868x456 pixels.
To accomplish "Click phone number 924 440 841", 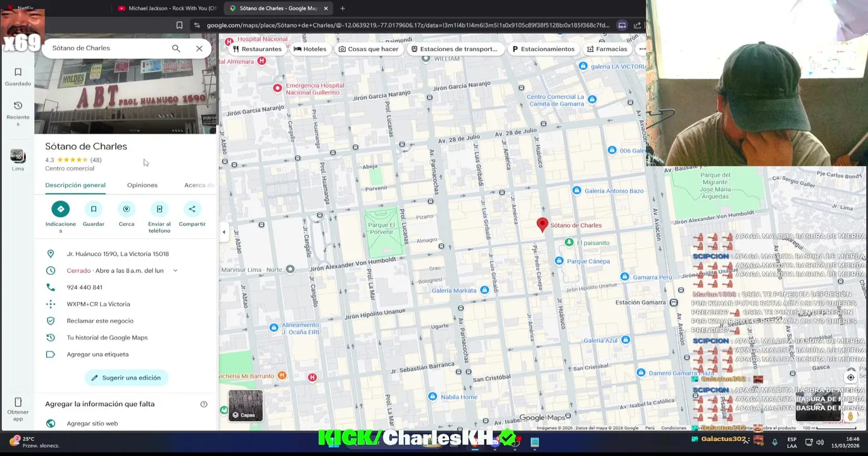I will pyautogui.click(x=85, y=288).
